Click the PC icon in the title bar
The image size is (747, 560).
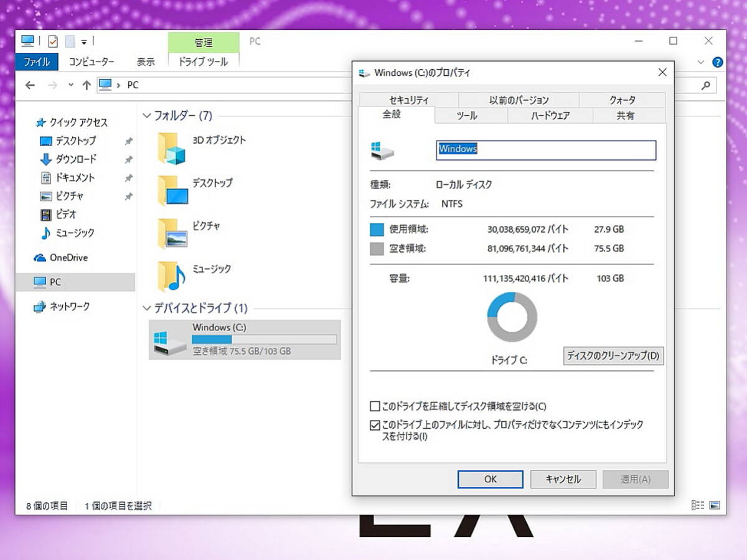(27, 41)
